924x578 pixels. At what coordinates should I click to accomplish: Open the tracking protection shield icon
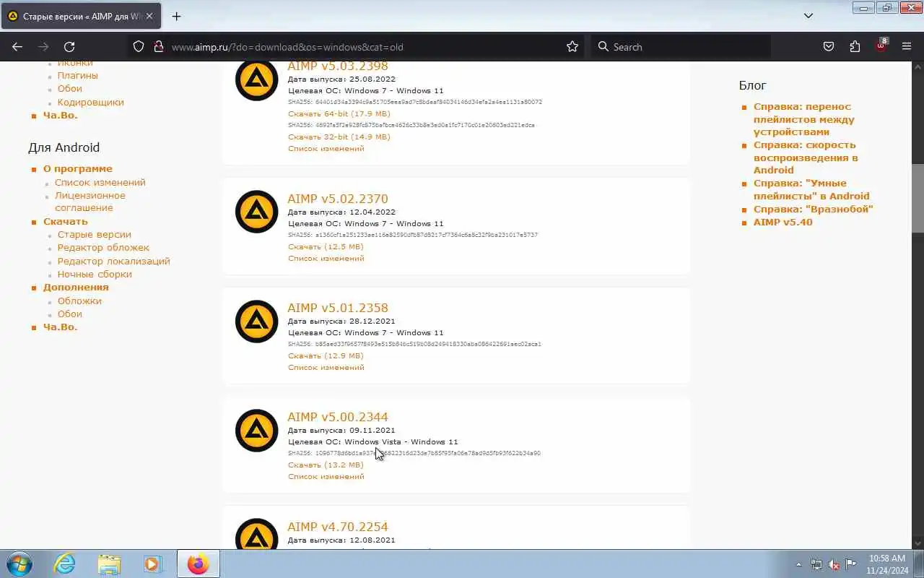[x=139, y=46]
